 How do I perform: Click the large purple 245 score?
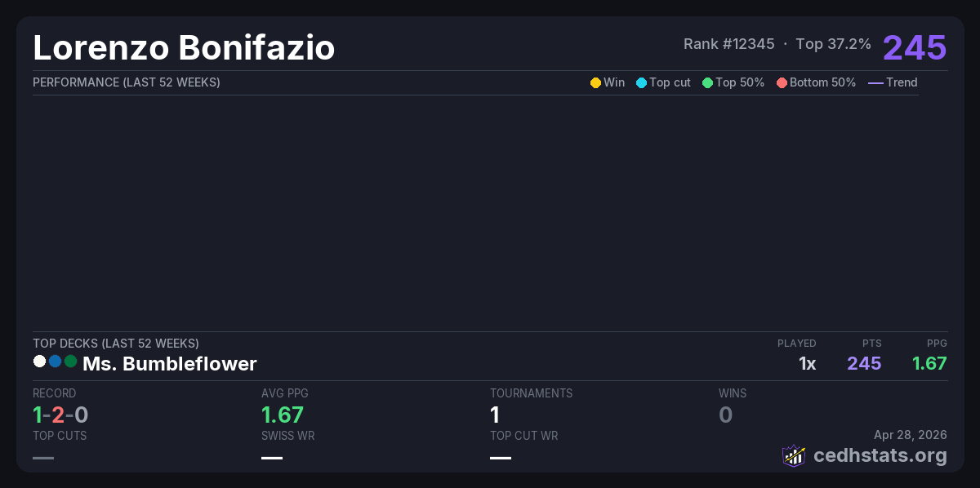coord(915,47)
